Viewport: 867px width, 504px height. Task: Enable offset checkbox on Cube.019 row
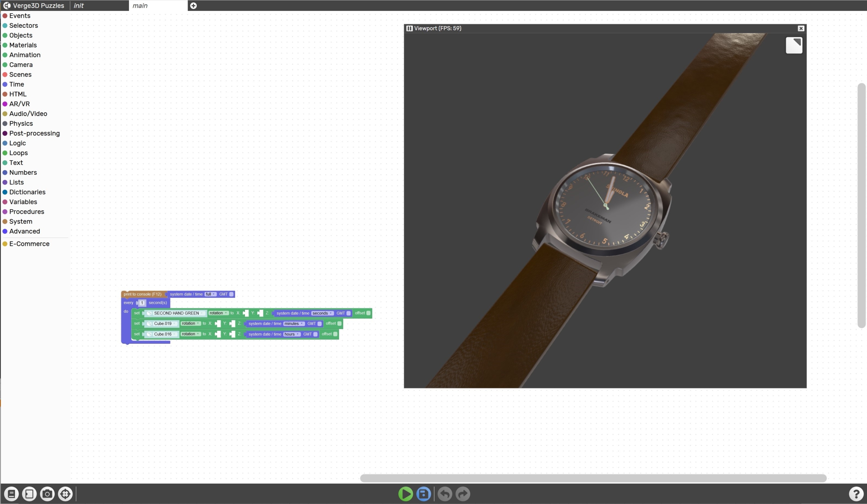point(339,323)
